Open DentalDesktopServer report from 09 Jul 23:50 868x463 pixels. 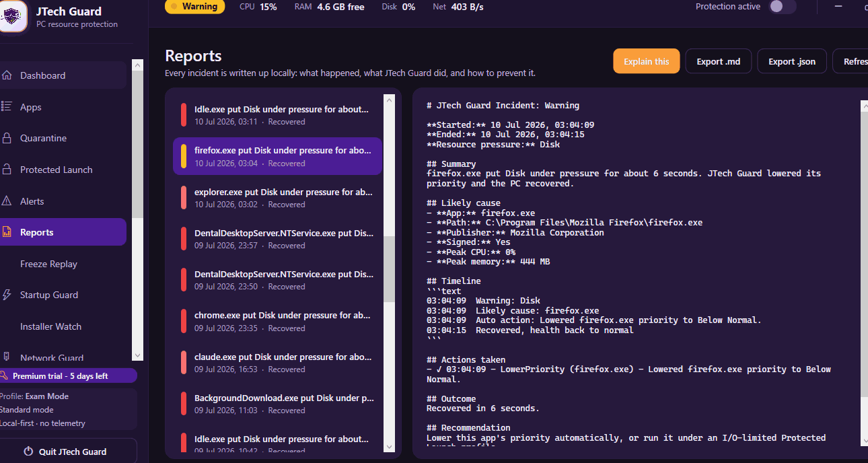277,280
